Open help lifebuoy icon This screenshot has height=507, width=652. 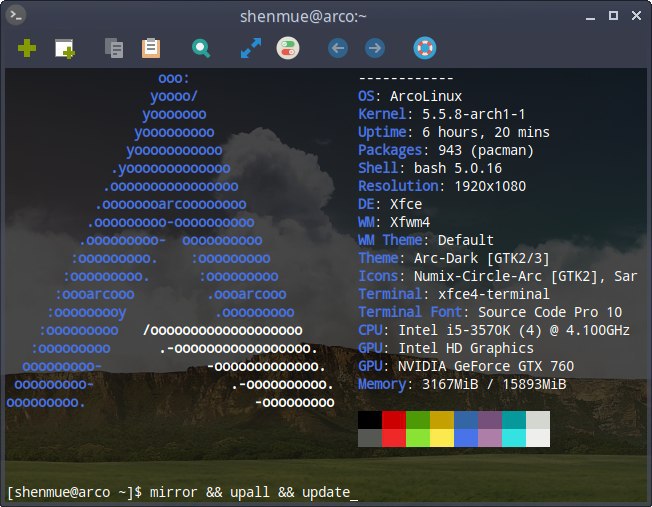pos(425,48)
